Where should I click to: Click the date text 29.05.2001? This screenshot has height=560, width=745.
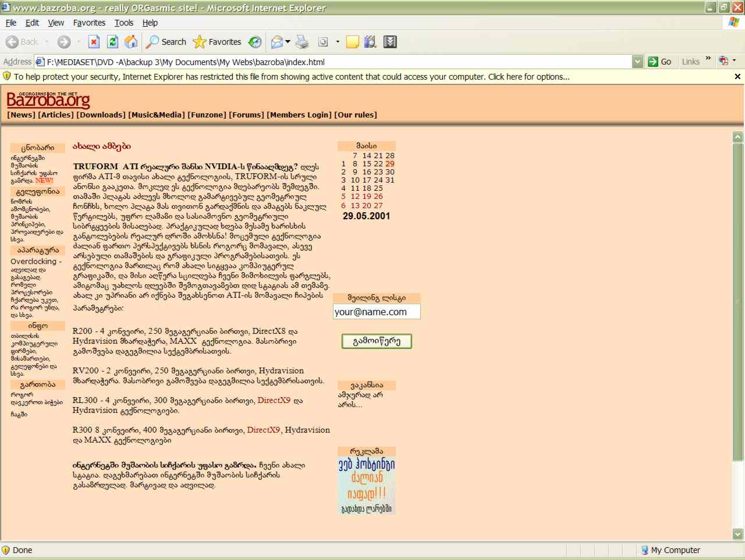(x=366, y=216)
